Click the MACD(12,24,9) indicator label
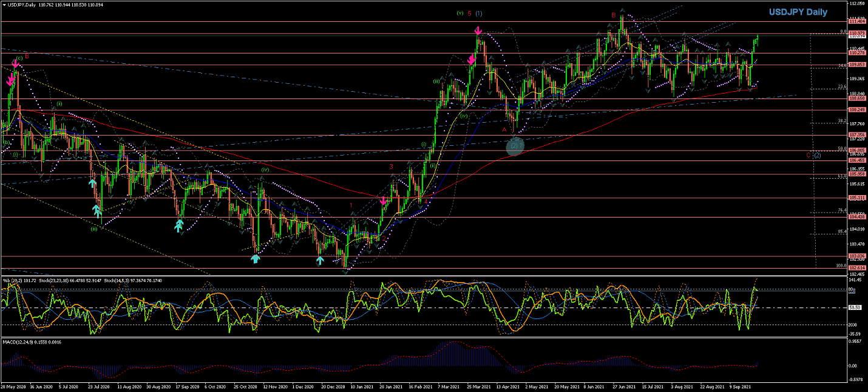Viewport: 868px width, 392px height. pyautogui.click(x=17, y=343)
